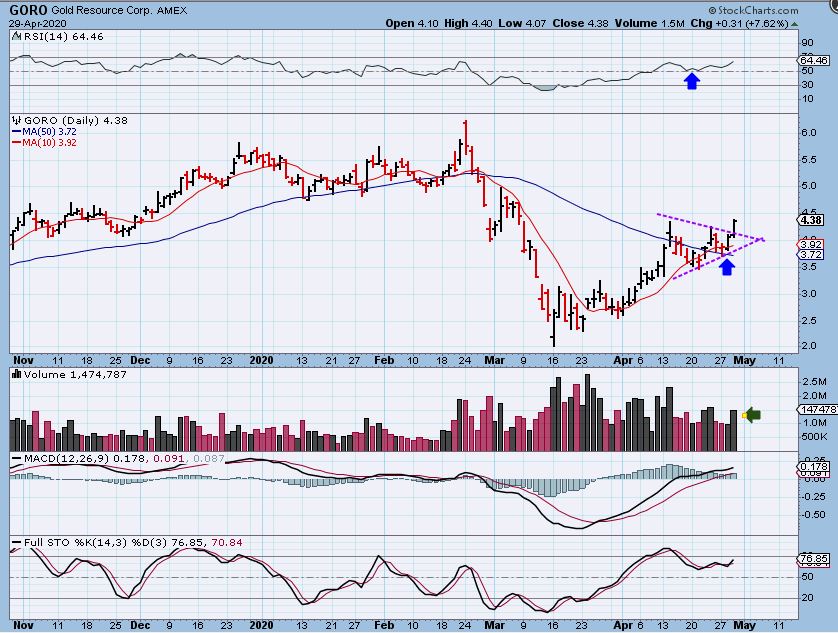Click the Close 4.38 value in header
838x633 pixels.
[580, 24]
